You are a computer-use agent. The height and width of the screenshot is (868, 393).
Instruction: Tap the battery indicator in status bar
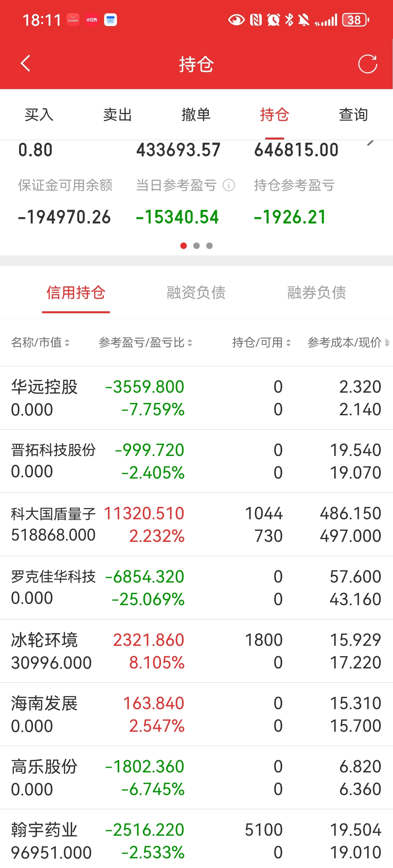pos(356,20)
